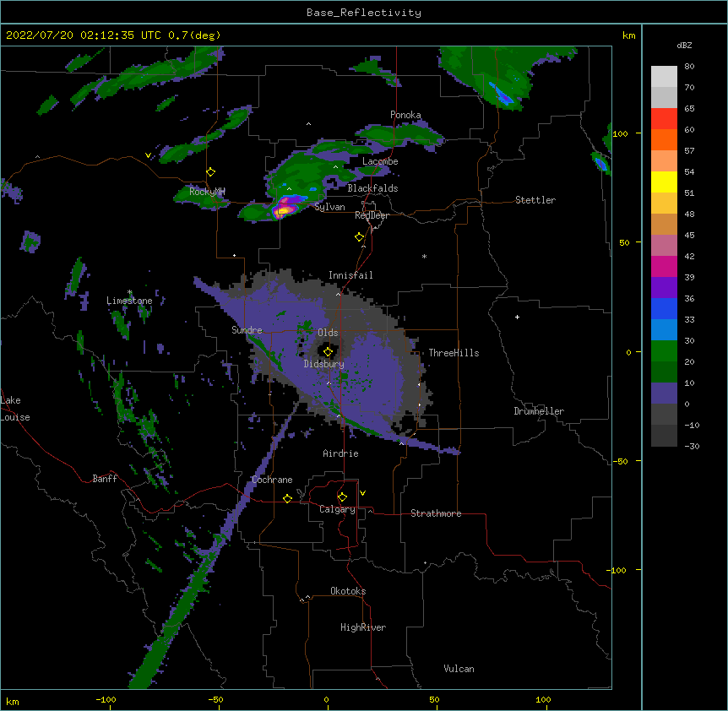Select the yellow v marker northwest of RockyMH

point(148,155)
